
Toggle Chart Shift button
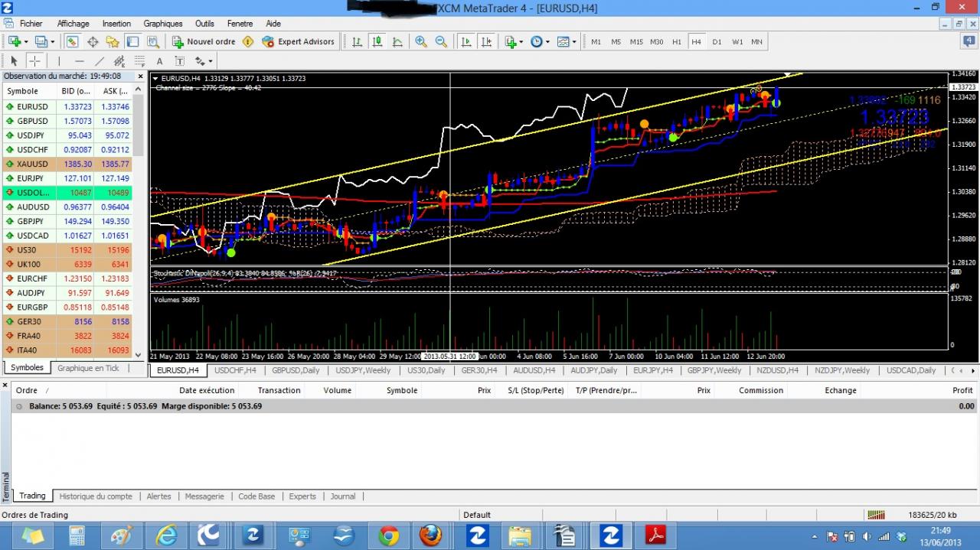[x=486, y=41]
